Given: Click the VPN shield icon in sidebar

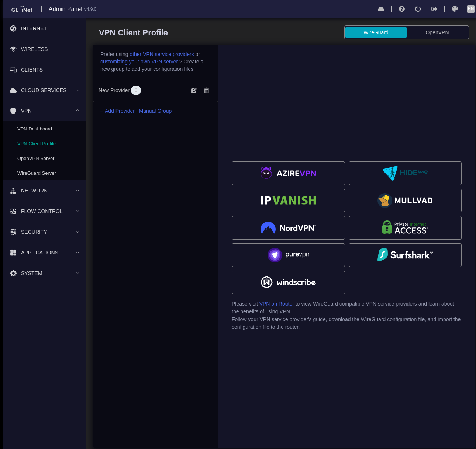Looking at the screenshot, I should pyautogui.click(x=13, y=111).
